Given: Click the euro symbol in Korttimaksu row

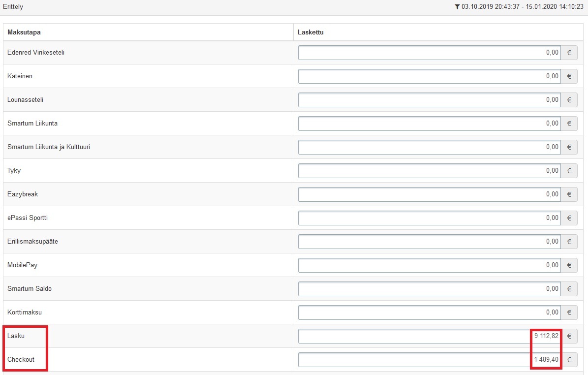Looking at the screenshot, I should tap(569, 312).
